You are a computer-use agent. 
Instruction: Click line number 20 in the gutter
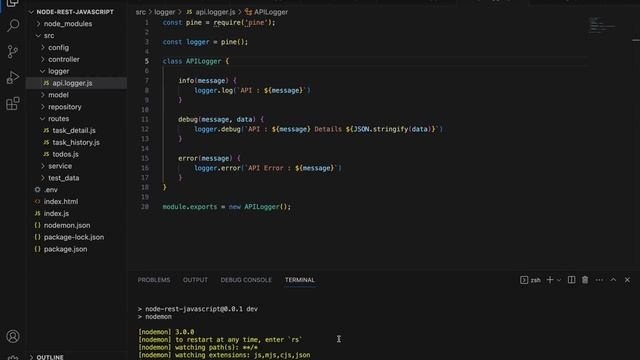(x=145, y=207)
